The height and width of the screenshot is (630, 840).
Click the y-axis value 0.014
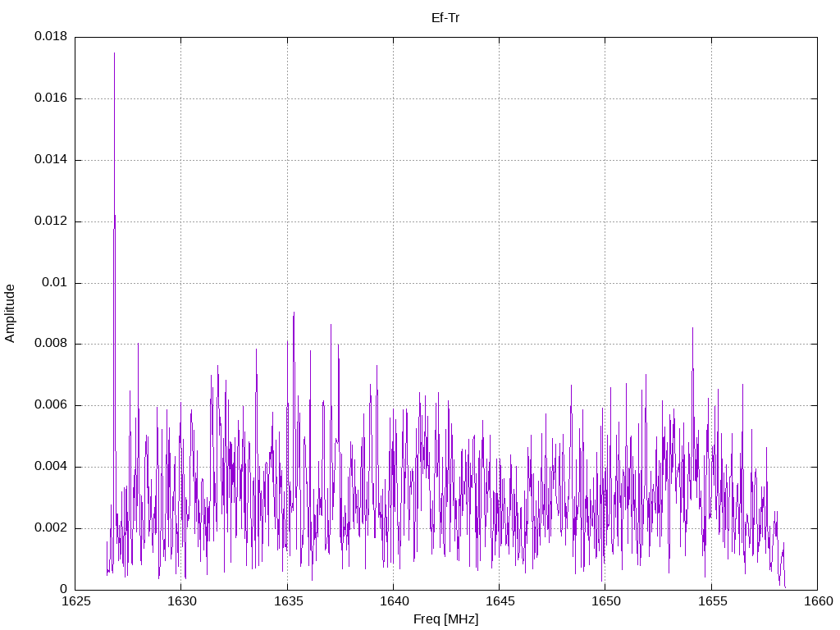[51, 160]
